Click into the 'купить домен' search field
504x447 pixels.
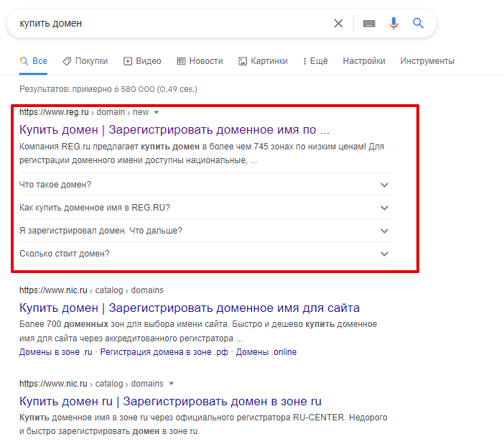(x=170, y=23)
